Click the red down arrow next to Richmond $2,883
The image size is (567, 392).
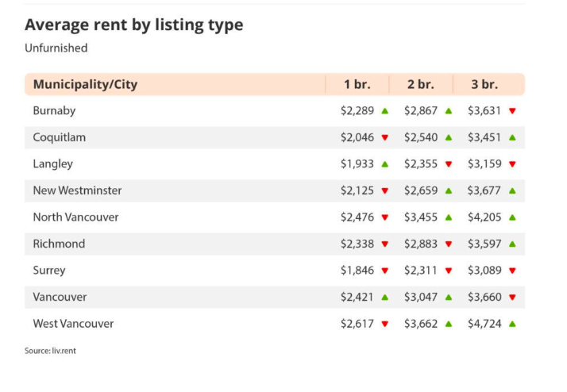pyautogui.click(x=449, y=244)
